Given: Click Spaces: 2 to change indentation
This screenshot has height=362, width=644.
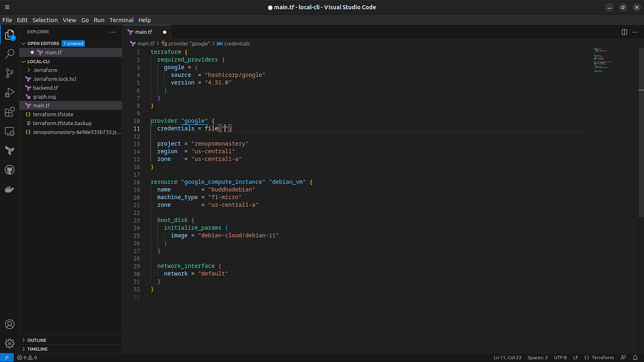Looking at the screenshot, I should click(x=537, y=357).
